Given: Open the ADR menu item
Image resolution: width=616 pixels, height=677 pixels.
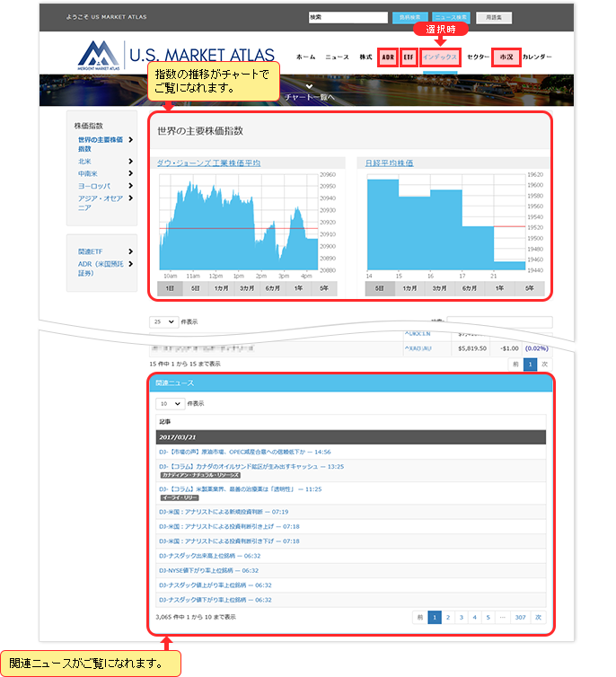Looking at the screenshot, I should click(388, 57).
